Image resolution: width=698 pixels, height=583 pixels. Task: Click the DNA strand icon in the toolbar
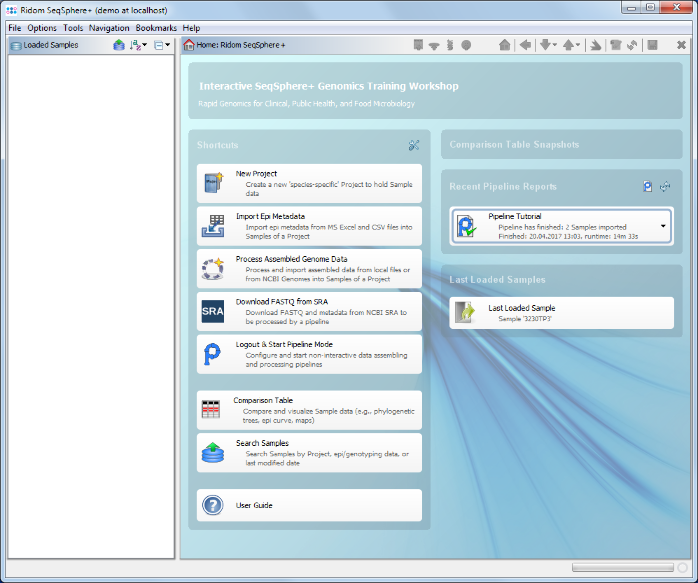tap(450, 45)
